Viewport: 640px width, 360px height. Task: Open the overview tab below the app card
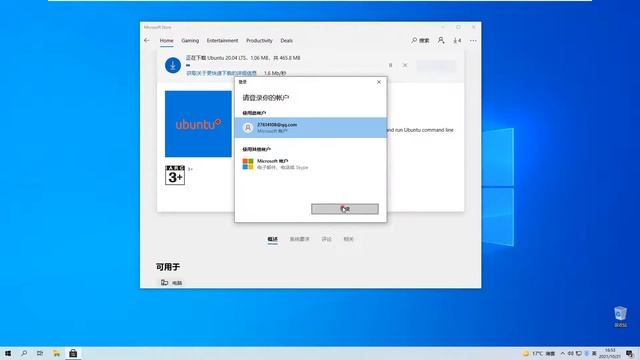(x=273, y=239)
